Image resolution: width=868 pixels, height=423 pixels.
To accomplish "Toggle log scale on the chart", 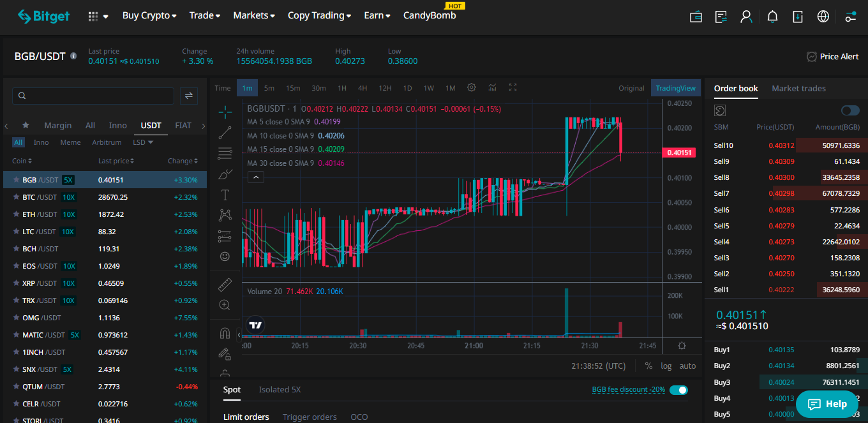I will click(666, 366).
